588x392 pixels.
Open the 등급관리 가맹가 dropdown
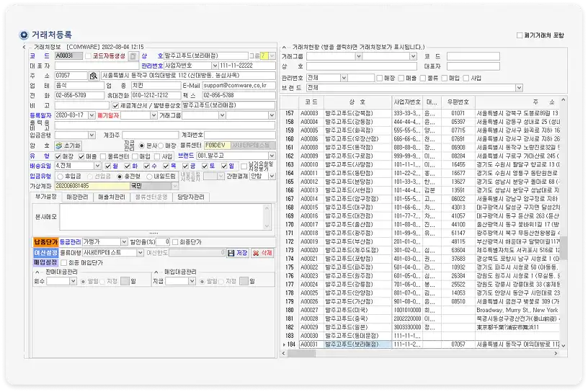pos(124,242)
